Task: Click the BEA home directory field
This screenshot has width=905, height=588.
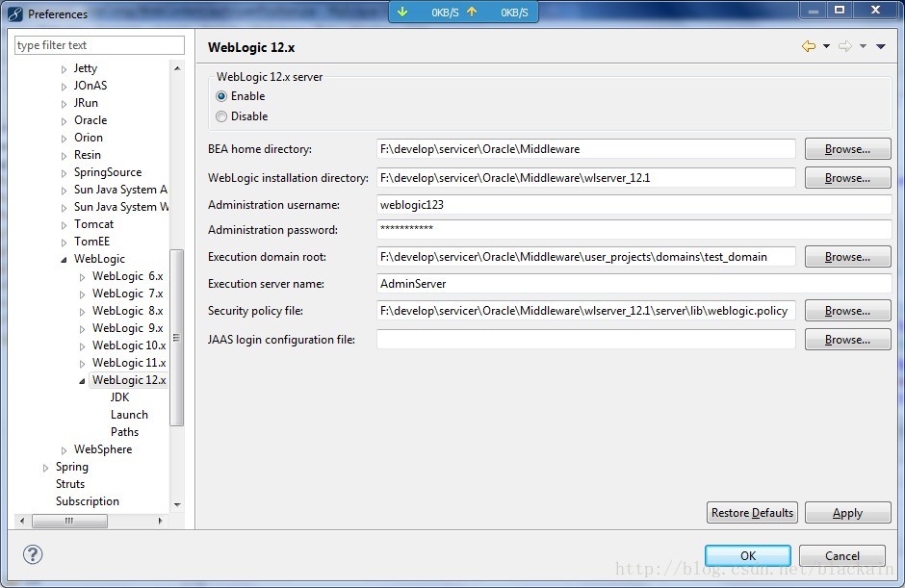Action: click(x=585, y=149)
